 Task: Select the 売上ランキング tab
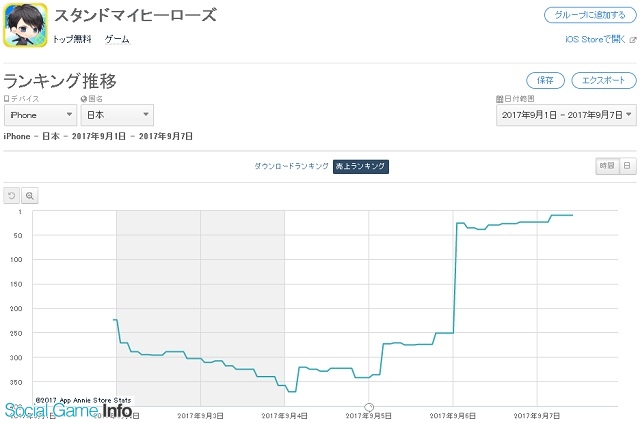click(361, 166)
